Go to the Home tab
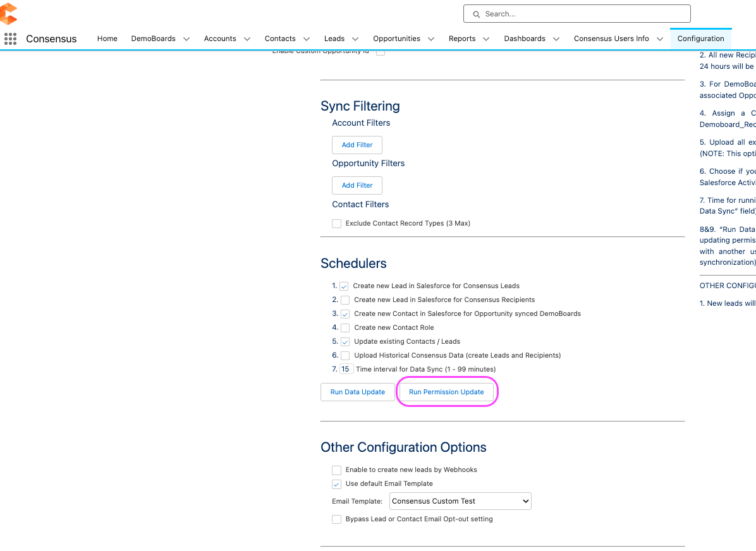The width and height of the screenshot is (756, 551). point(107,39)
